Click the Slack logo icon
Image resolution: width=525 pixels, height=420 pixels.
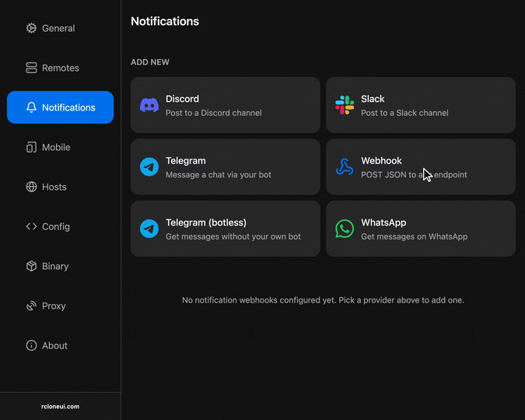click(x=345, y=105)
